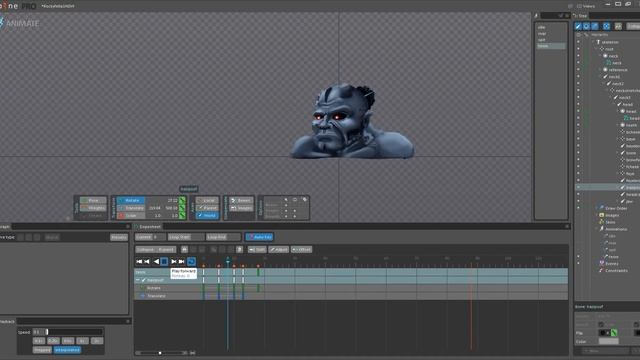The height and width of the screenshot is (360, 640).
Task: Enable World axes
Action: point(207,216)
